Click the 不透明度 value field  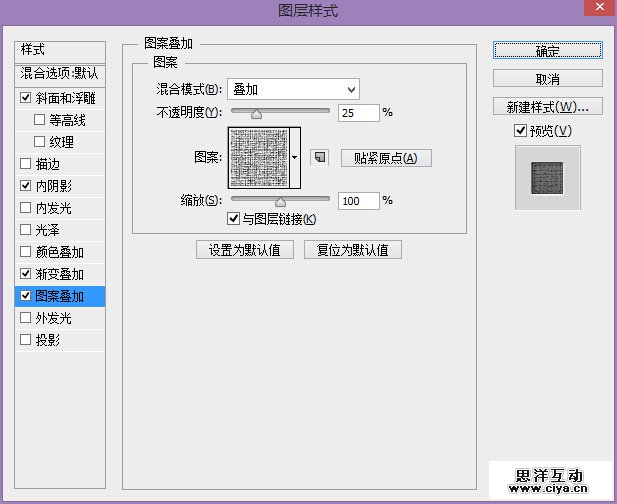[x=358, y=113]
